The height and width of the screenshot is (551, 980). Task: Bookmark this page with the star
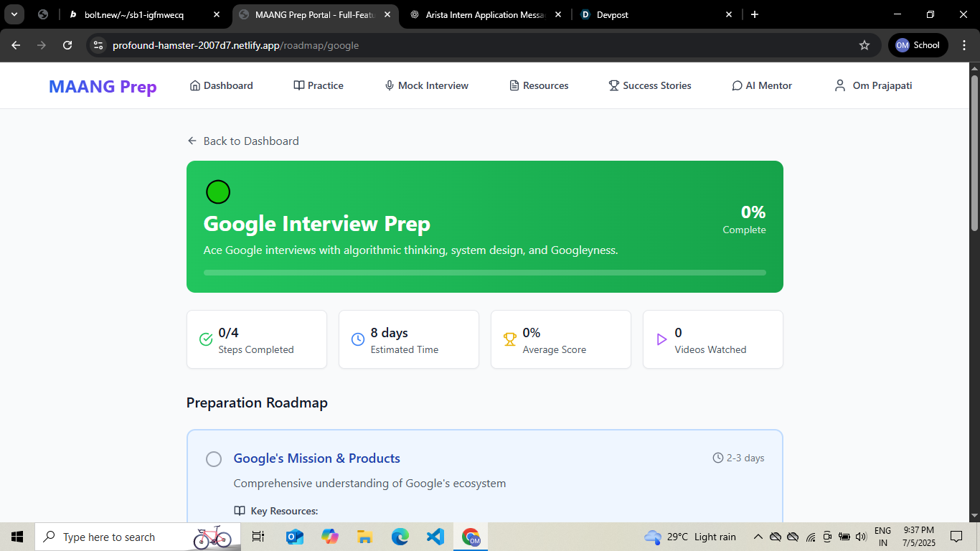click(864, 45)
